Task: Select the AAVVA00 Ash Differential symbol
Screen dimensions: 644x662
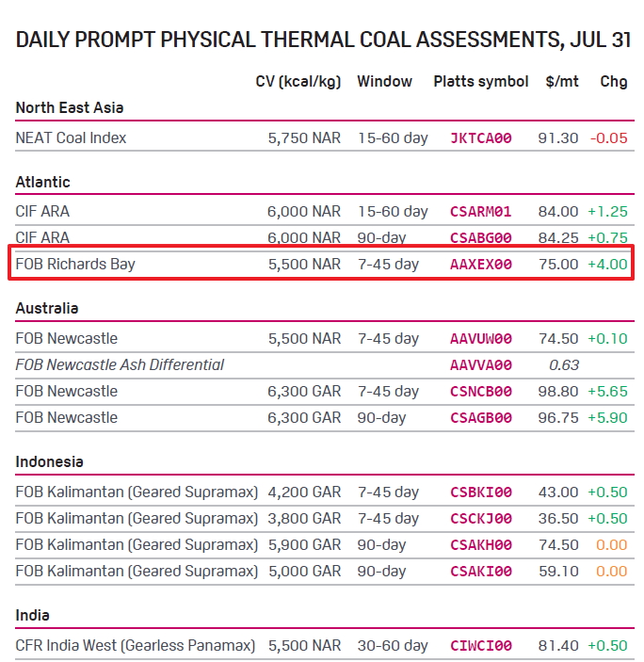Action: coord(481,364)
